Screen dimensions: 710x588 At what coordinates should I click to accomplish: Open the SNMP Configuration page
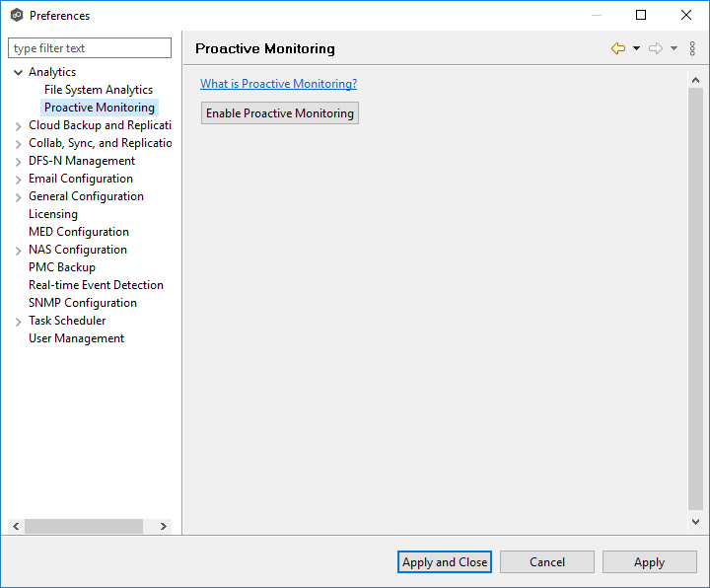[x=83, y=303]
